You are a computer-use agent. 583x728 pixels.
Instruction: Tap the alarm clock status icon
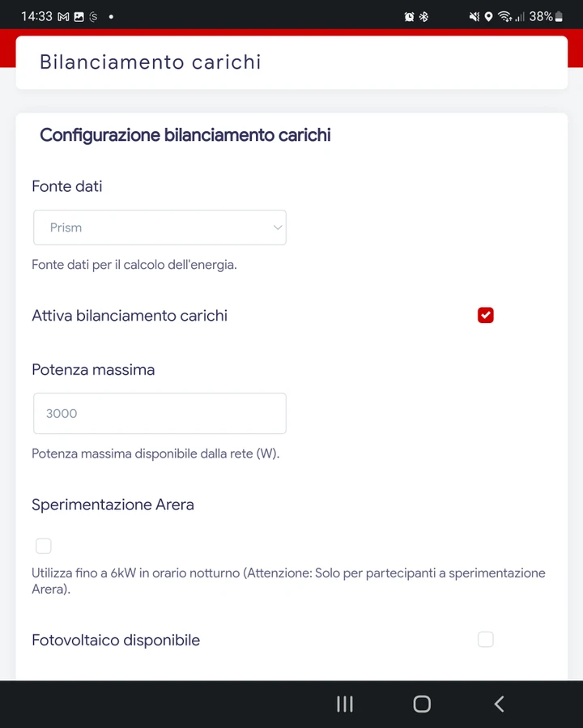(x=409, y=17)
